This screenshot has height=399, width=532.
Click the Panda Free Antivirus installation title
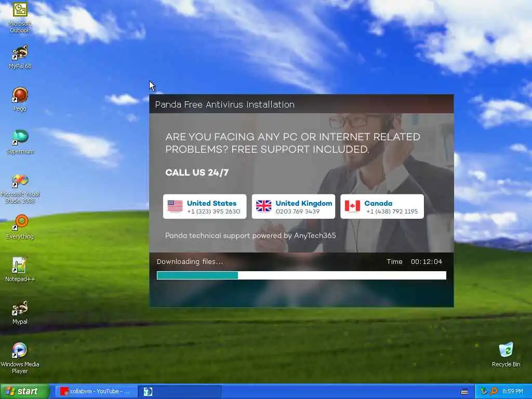click(224, 104)
